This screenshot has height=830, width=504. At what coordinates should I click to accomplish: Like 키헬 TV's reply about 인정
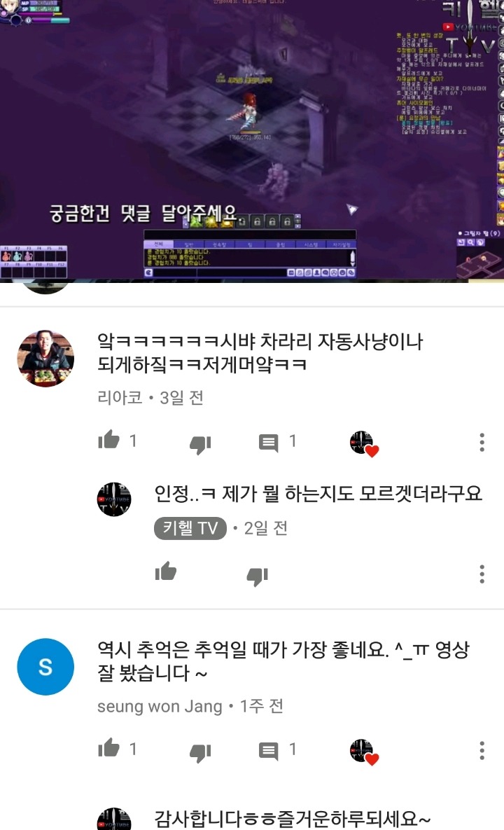click(x=165, y=571)
